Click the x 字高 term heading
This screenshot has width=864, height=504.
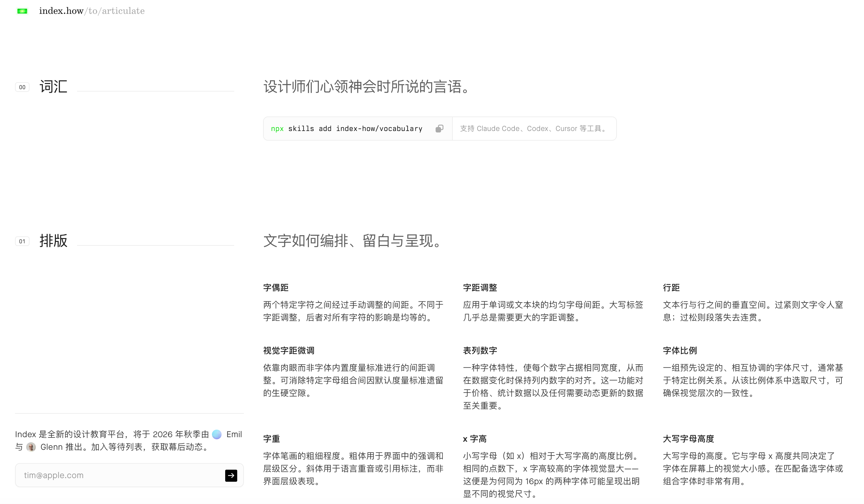(475, 439)
